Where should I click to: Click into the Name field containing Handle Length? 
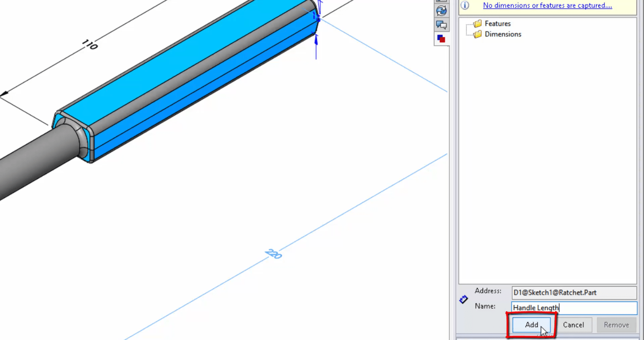(573, 308)
